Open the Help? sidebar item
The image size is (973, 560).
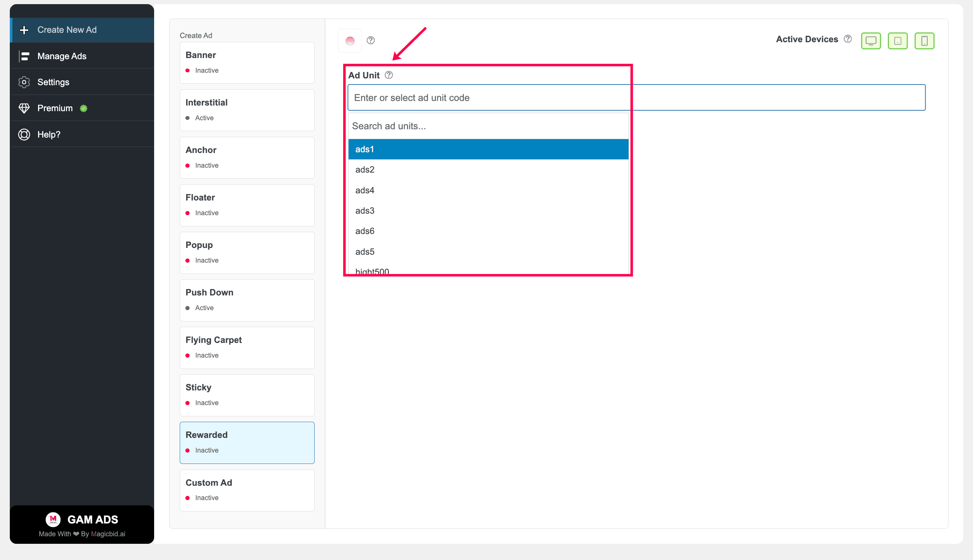coord(82,135)
